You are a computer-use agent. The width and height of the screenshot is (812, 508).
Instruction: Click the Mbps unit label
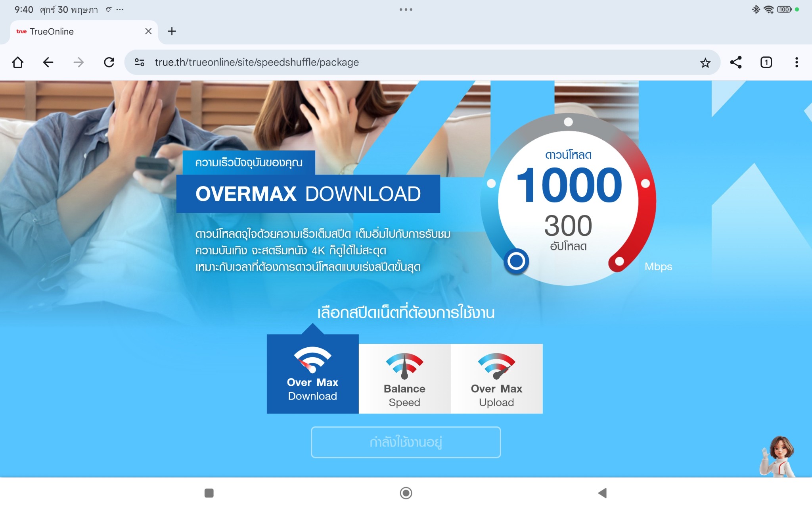658,266
